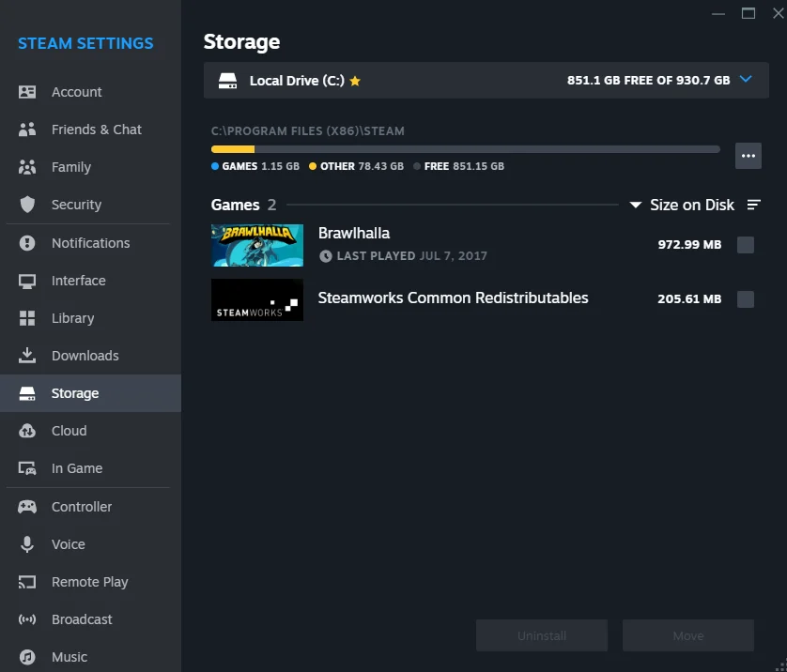Click the Music settings icon
This screenshot has width=787, height=672.
(26, 657)
